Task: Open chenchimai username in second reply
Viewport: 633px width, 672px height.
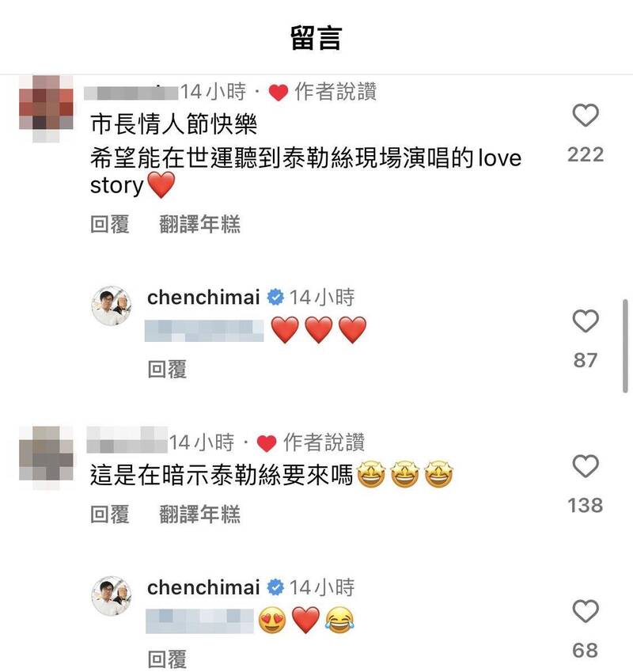Action: [203, 587]
